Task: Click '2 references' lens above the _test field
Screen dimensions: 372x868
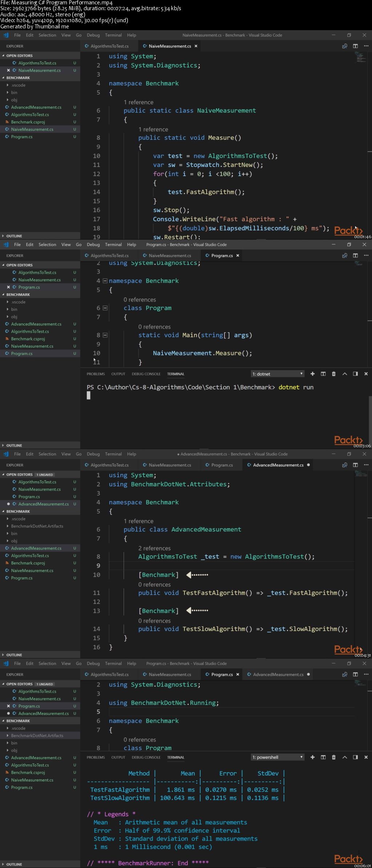Action: (154, 548)
